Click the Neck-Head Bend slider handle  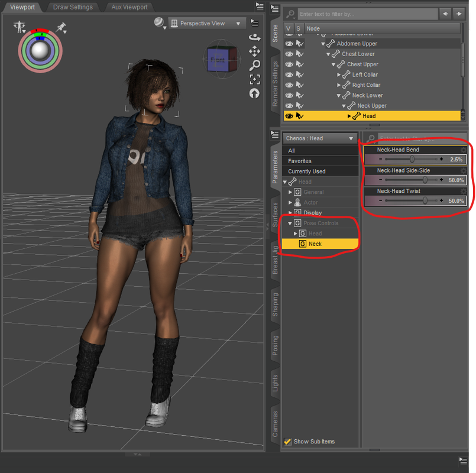(412, 159)
